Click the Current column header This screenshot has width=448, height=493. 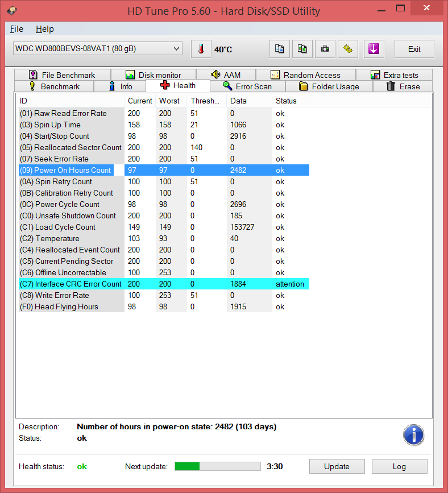(140, 101)
